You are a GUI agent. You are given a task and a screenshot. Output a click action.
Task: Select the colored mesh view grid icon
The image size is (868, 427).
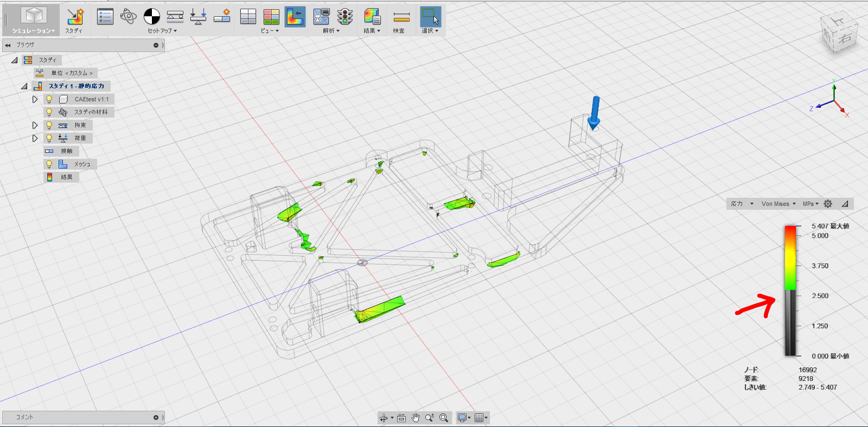tap(271, 17)
